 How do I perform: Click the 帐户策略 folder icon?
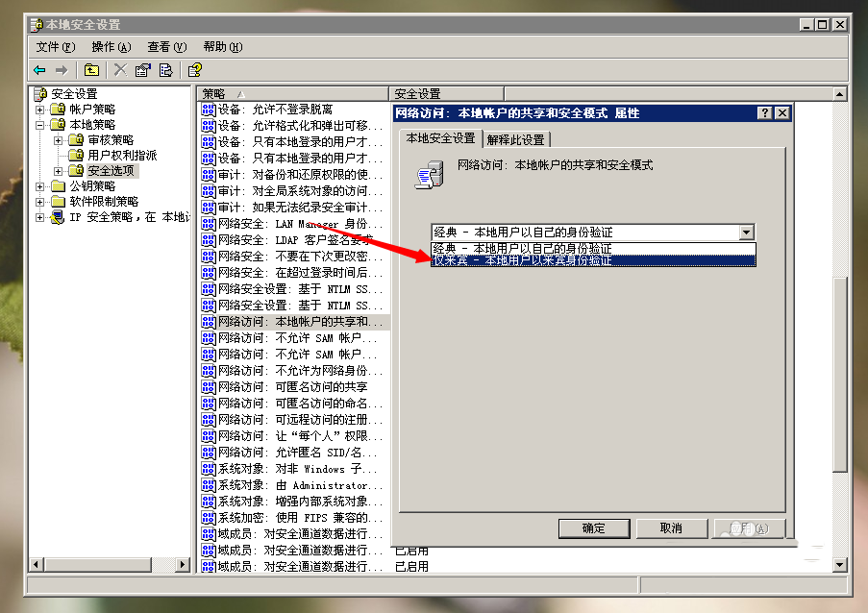tap(58, 109)
